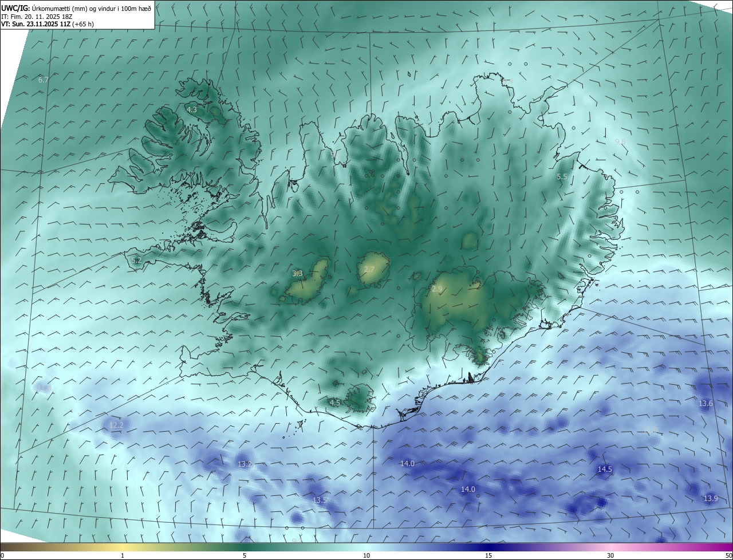Click the 50 tick on the color scale
Screen dimensions: 733x560
tap(729, 555)
